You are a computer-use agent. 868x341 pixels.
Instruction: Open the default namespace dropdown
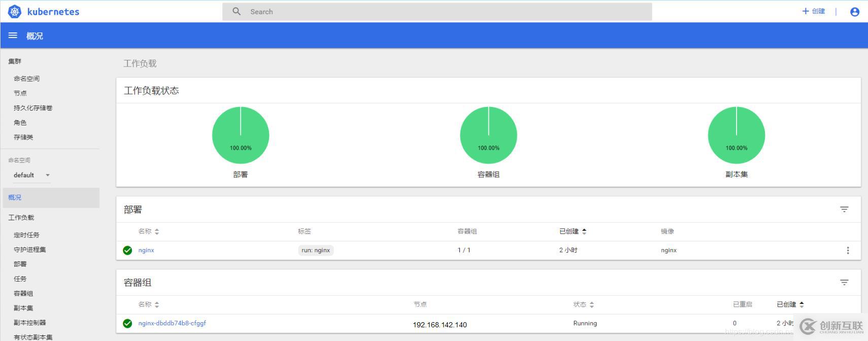tap(31, 175)
